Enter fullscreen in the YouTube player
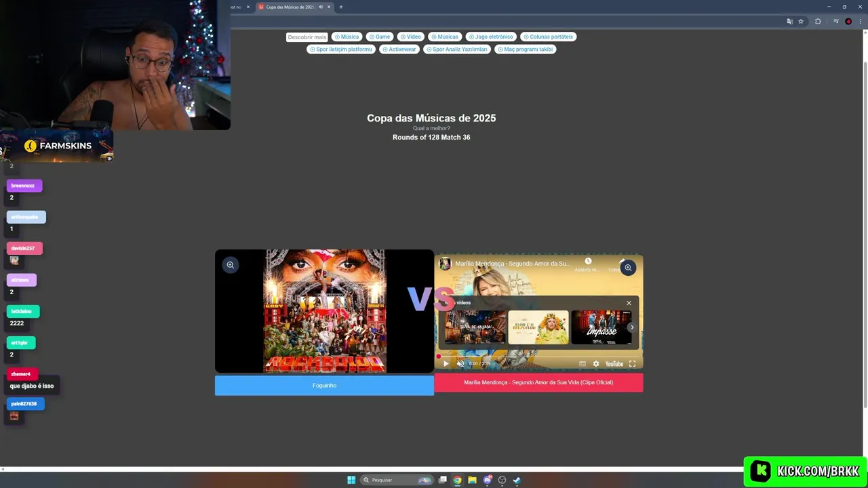This screenshot has width=868, height=488. pyautogui.click(x=632, y=364)
